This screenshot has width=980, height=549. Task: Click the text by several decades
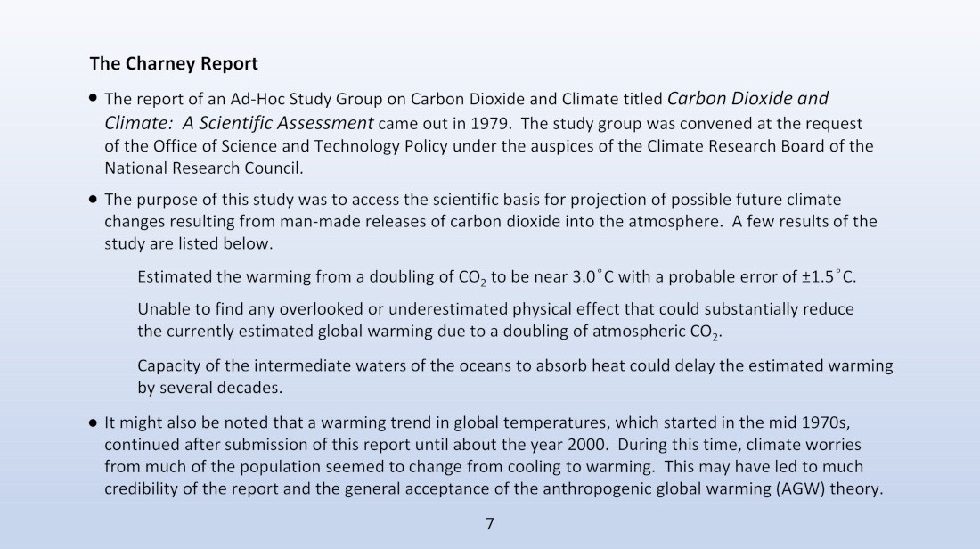tap(210, 388)
